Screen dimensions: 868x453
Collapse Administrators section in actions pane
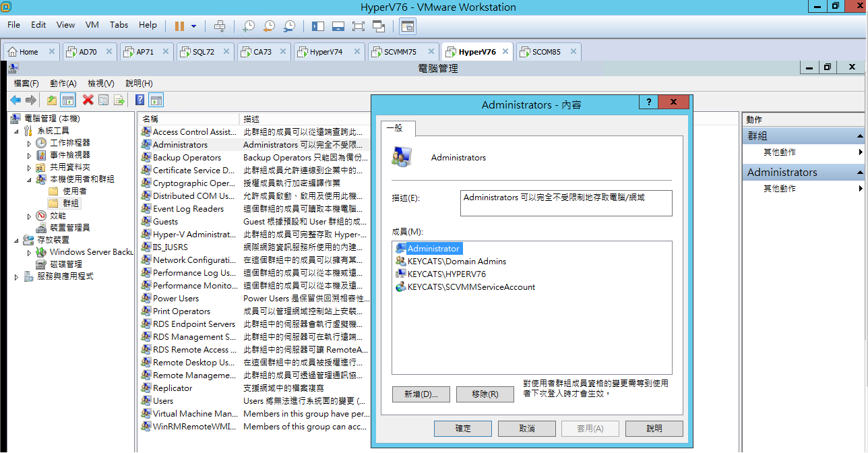click(x=860, y=173)
